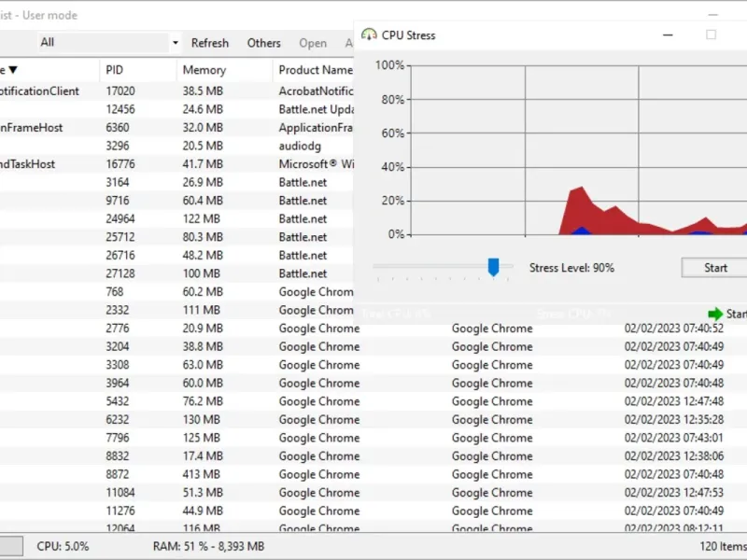Select Google Chrome process PID 11084

tap(373, 493)
